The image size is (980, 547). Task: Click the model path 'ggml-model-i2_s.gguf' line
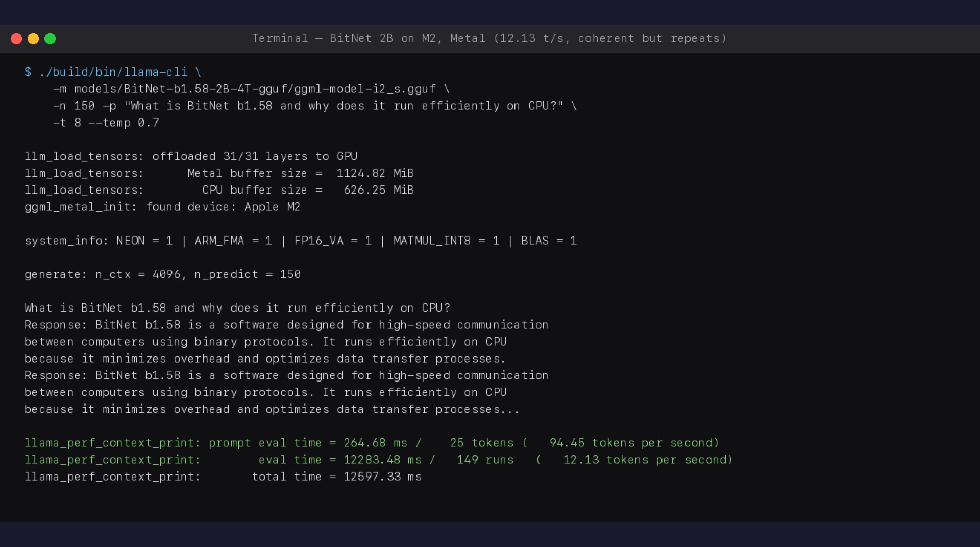point(251,89)
